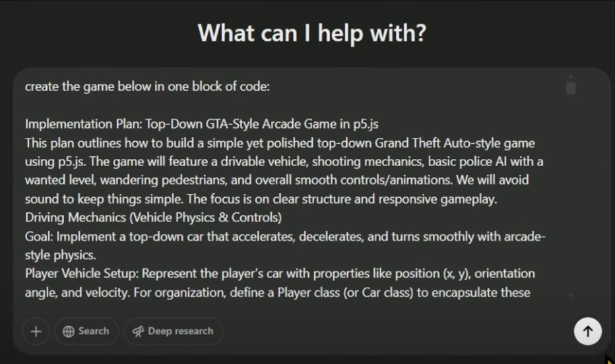Viewport: 615px width, 364px height.
Task: Click the "sound to keep things simple" line
Action: point(261,199)
